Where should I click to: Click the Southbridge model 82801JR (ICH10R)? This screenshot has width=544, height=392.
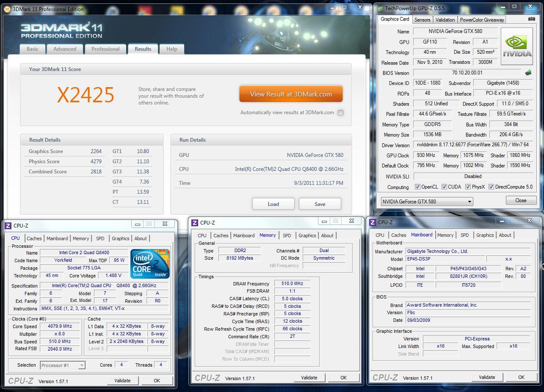point(468,276)
